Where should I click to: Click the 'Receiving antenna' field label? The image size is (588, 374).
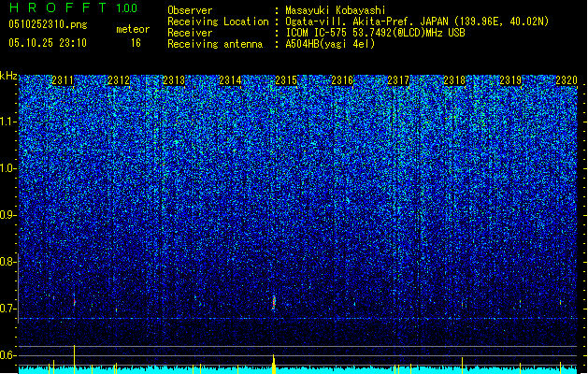click(215, 44)
